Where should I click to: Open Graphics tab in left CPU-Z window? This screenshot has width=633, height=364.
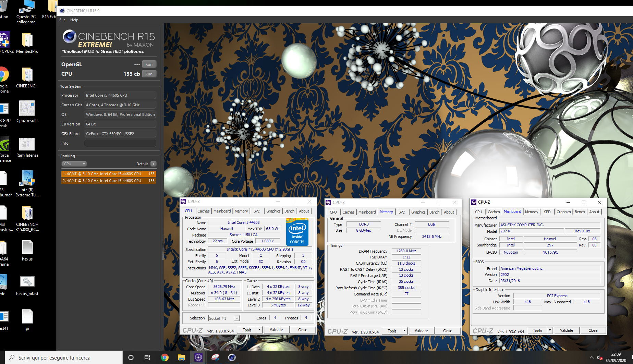coord(273,211)
